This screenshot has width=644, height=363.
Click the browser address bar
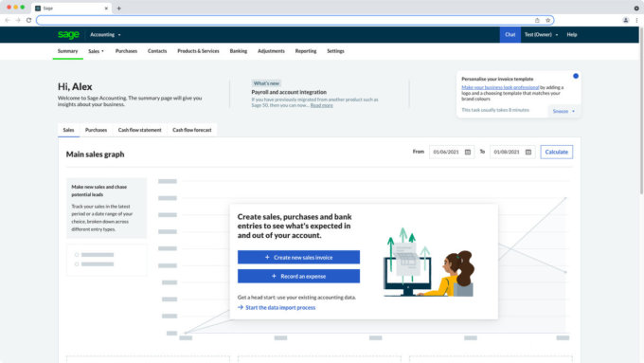click(295, 20)
